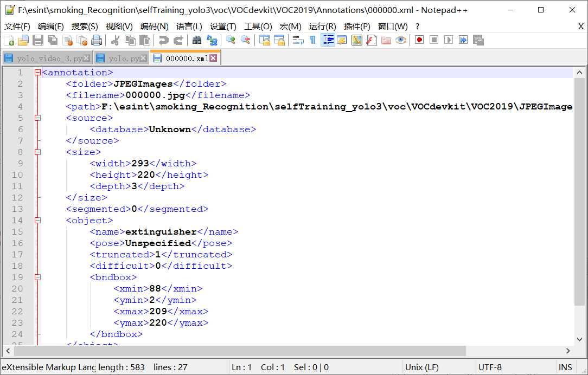Click the Copy toolbar icon
Image resolution: width=588 pixels, height=375 pixels.
130,40
